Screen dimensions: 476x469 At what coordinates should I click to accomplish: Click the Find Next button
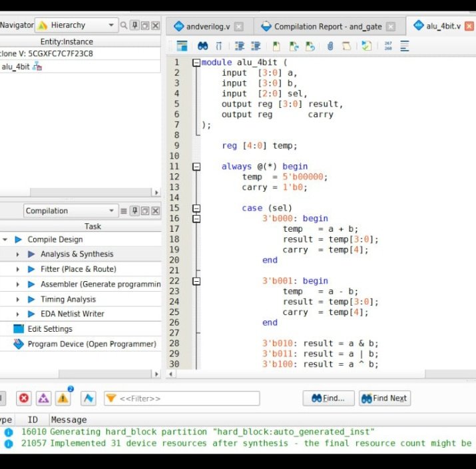pos(385,398)
